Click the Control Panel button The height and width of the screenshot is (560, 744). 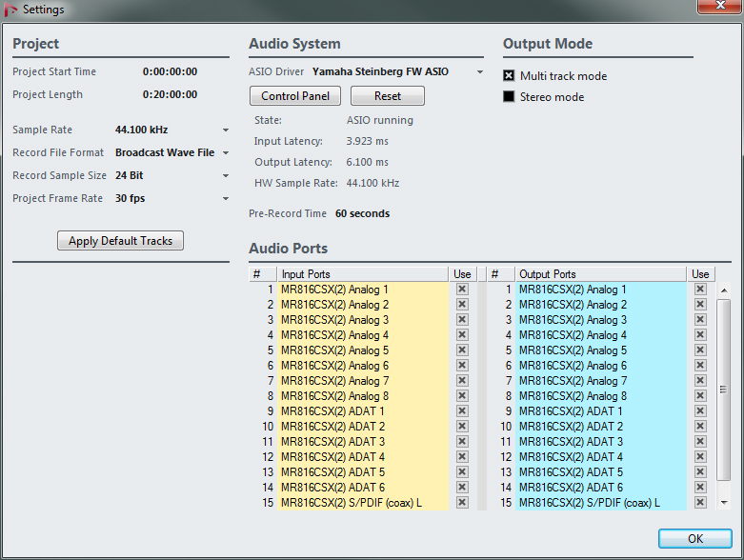(x=295, y=96)
